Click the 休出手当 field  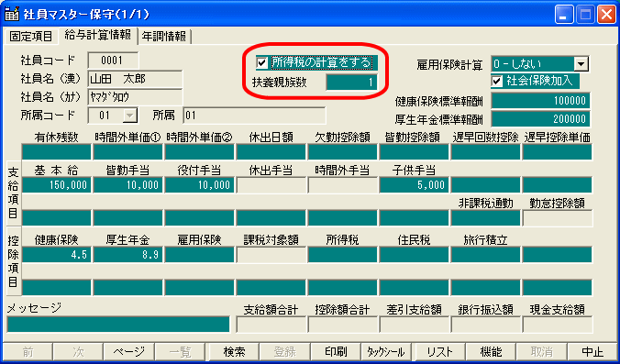click(271, 185)
